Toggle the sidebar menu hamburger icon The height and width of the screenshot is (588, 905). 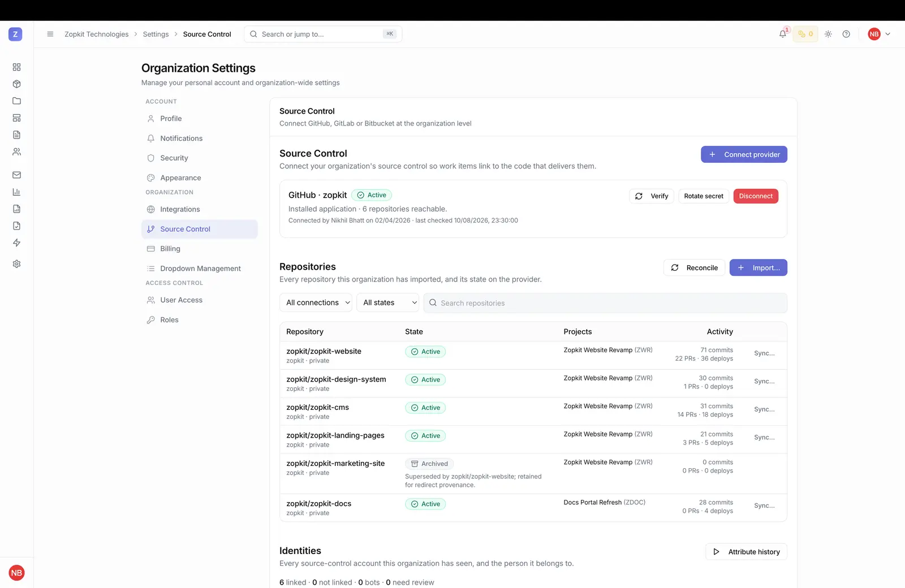(x=50, y=34)
